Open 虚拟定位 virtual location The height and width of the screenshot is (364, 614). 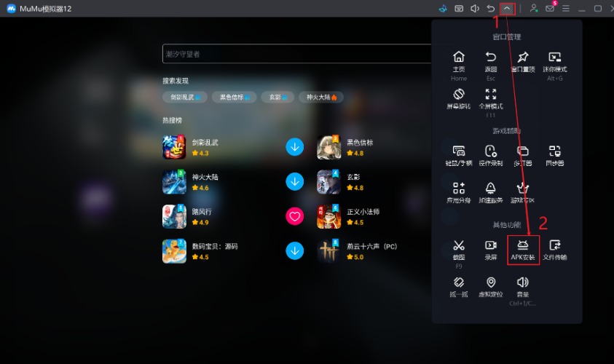[491, 282]
